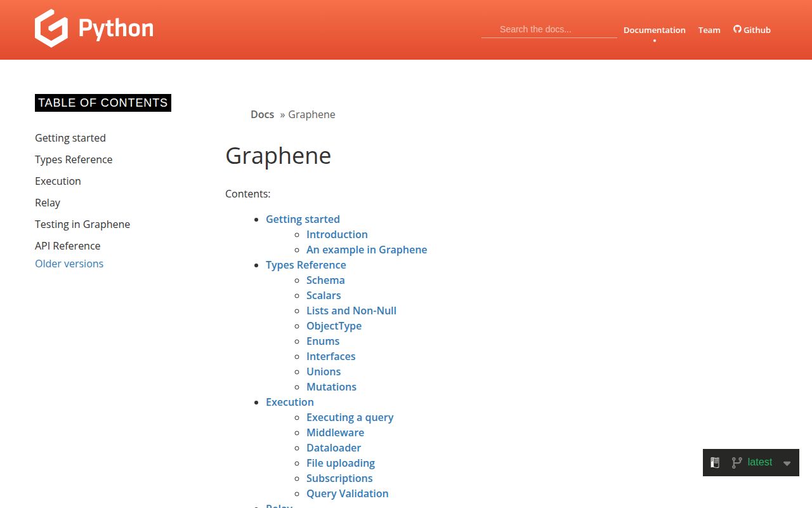Image resolution: width=812 pixels, height=508 pixels.
Task: Click the Contents: label
Action: coord(248,194)
